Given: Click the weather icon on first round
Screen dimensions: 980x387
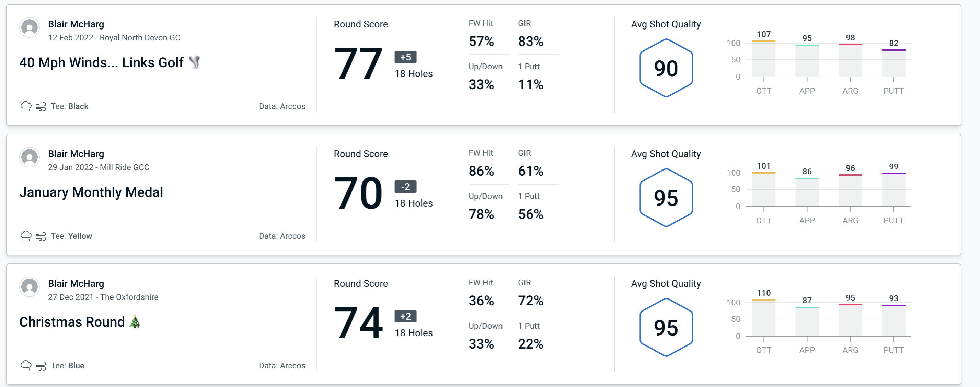Looking at the screenshot, I should coord(26,105).
